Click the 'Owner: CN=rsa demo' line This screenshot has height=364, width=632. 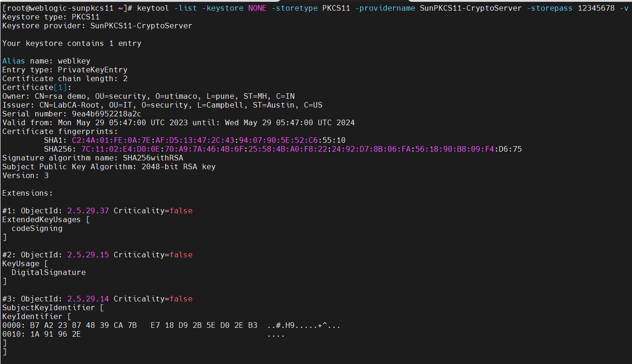click(x=148, y=96)
